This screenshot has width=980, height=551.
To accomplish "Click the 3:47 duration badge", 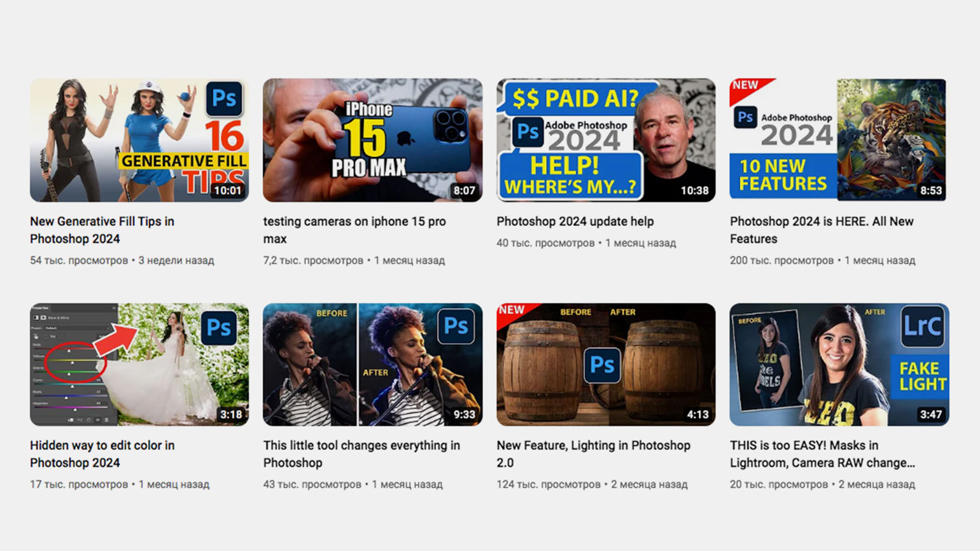I will pos(930,414).
